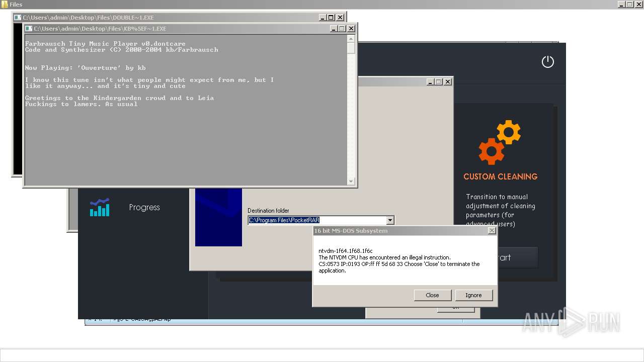Close the PocketRAR installer window
644x362 pixels.
coord(448,81)
